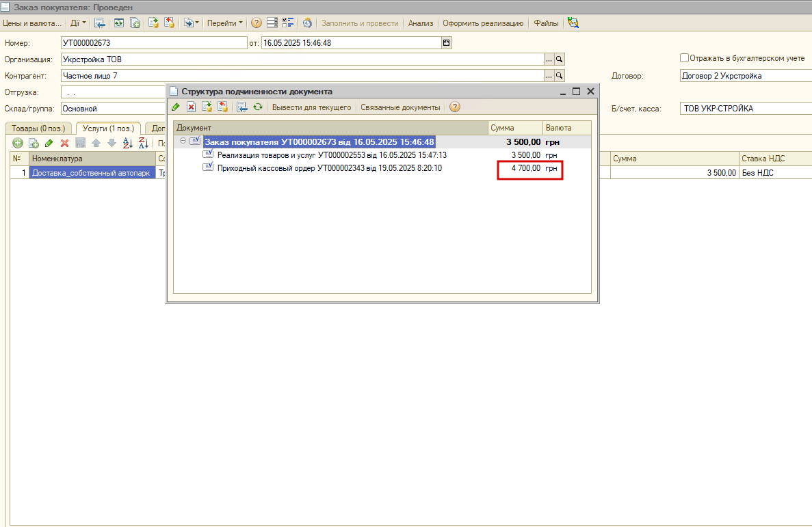812x527 pixels.
Task: Click 'Оформить реализацию' button
Action: click(x=483, y=23)
